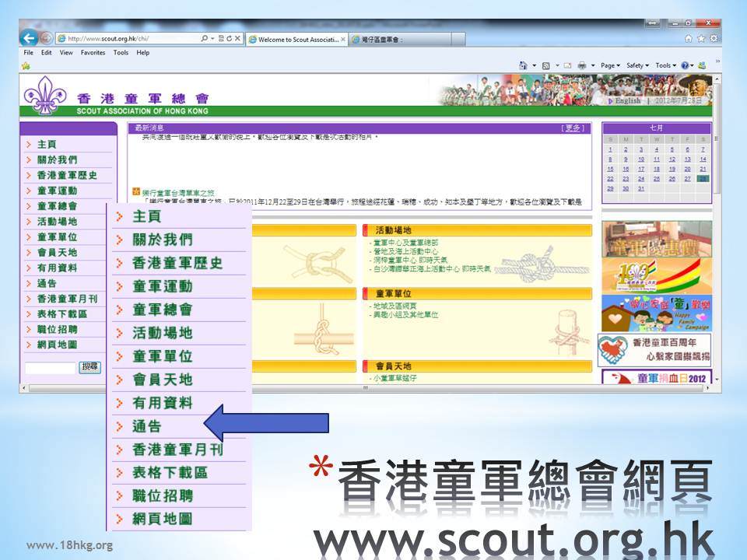This screenshot has height=560, width=747.
Task: Click 香港童軍歷史 in the browser's small sidebar
Action: pos(67,175)
